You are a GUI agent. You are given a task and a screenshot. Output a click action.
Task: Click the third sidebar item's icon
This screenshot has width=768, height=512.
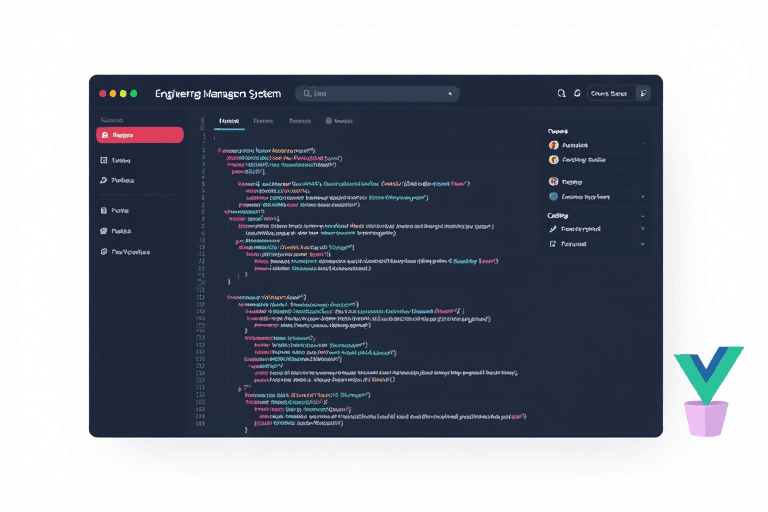[x=104, y=181]
